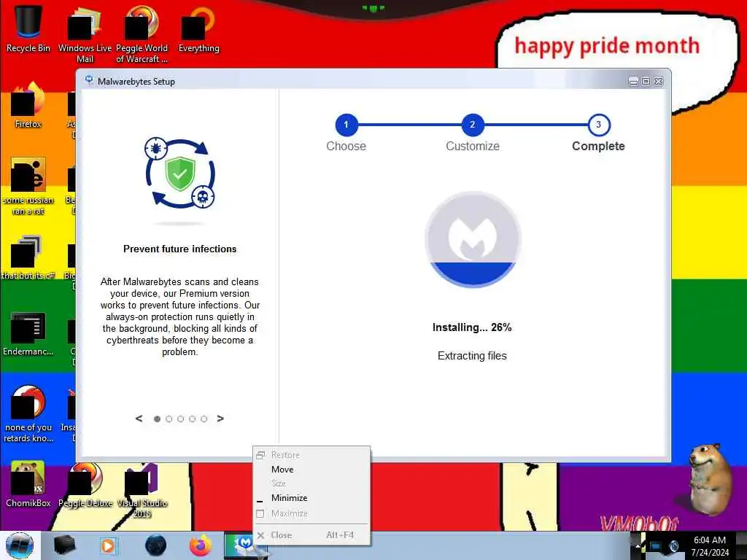Go to previous slide with left arrow

[139, 419]
